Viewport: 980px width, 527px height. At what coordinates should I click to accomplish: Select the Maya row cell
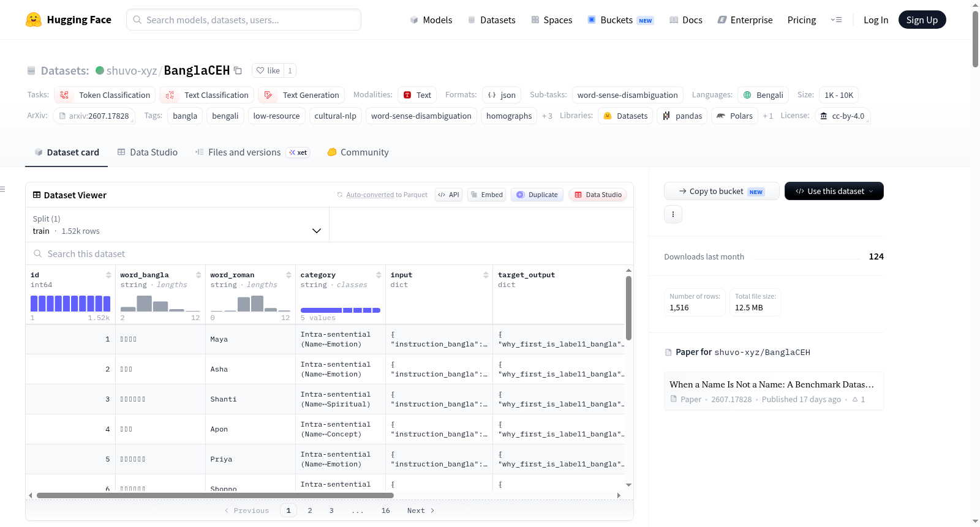[250, 339]
